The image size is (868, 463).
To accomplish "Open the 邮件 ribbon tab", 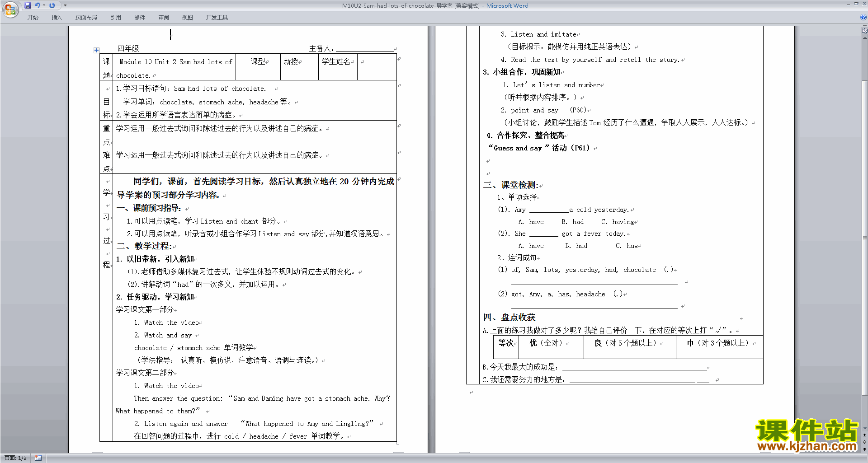I will click(140, 18).
